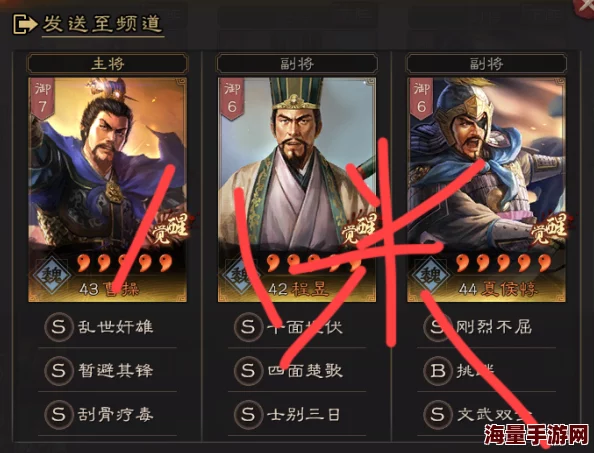Select the 主将 header tab
This screenshot has height=453, width=594.
(108, 63)
